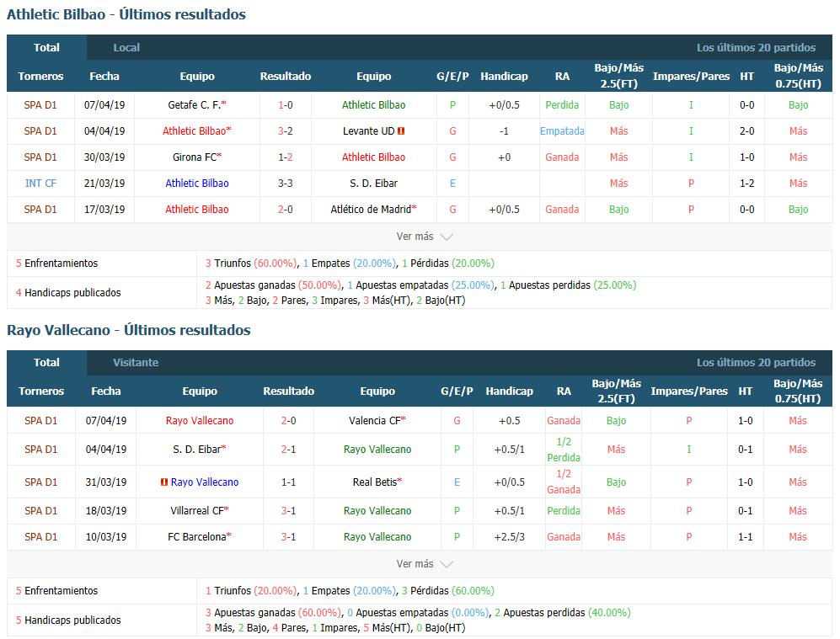The width and height of the screenshot is (840, 639).
Task: Open Rayo Vallecano link in 07/04/19 row
Action: 200,421
